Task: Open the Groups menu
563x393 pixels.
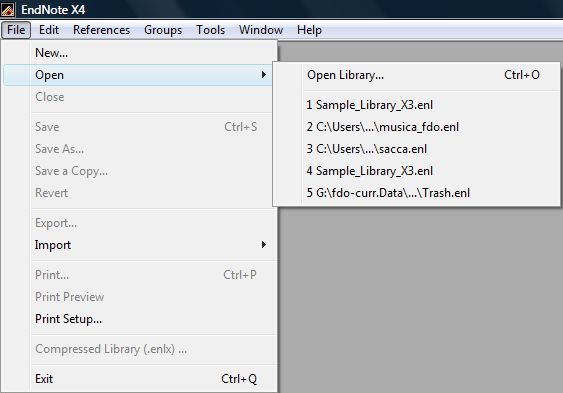Action: 163,30
